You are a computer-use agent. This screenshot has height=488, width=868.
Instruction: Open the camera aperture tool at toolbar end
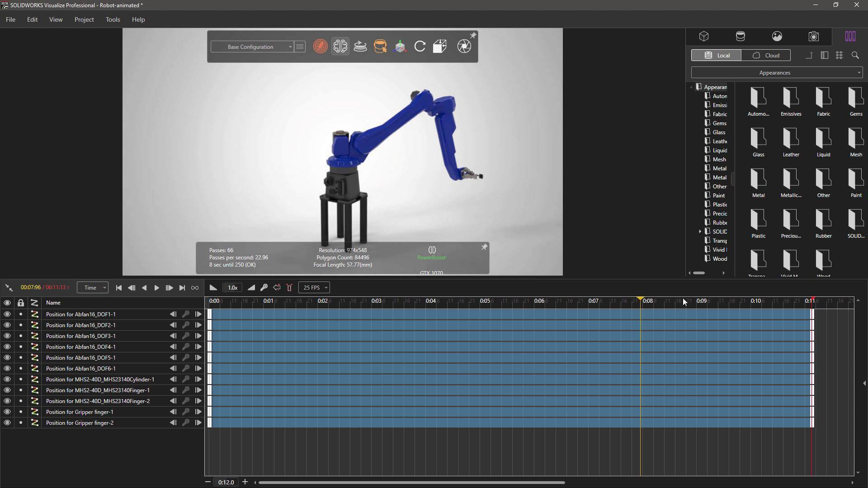click(464, 46)
